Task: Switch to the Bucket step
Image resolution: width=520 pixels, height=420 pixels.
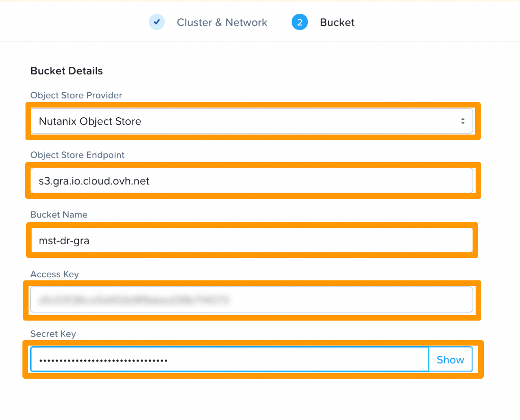Action: click(336, 21)
